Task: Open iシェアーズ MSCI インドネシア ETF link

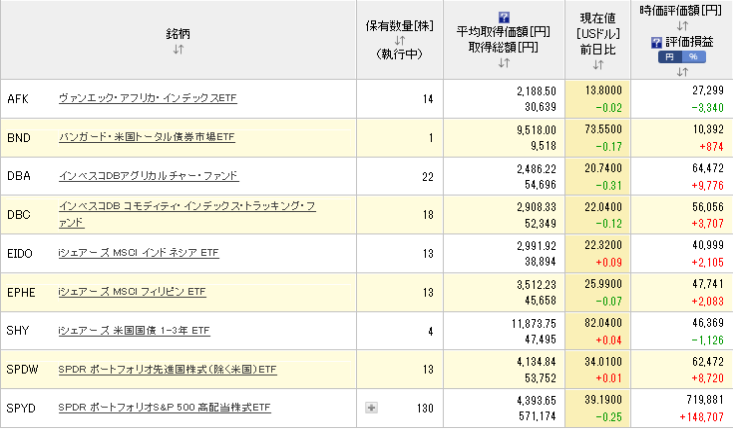Action: pos(138,254)
